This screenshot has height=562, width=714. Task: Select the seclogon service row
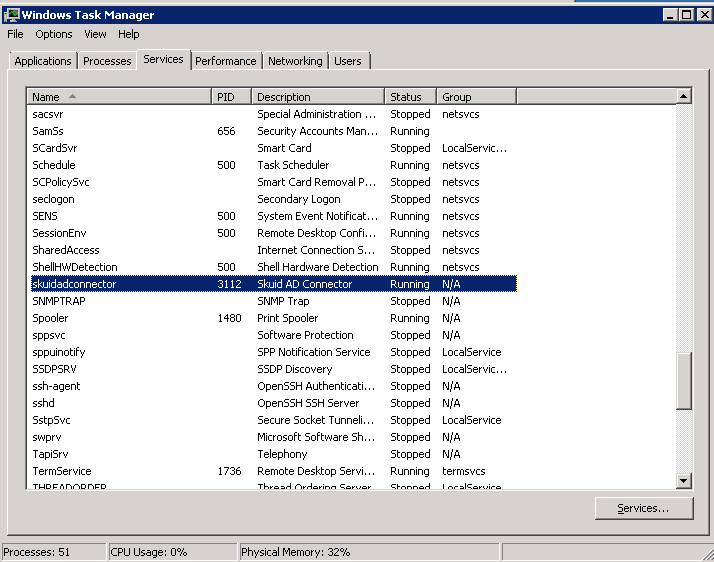[274, 199]
